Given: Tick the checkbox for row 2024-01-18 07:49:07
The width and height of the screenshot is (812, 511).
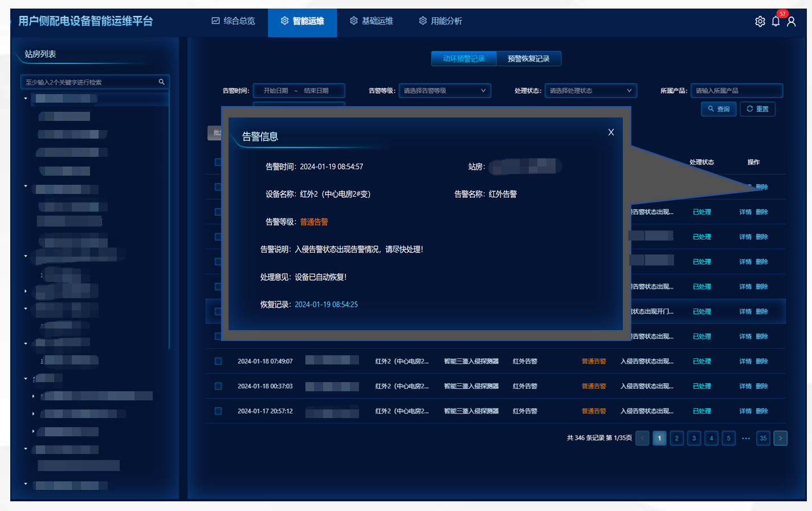Looking at the screenshot, I should 218,361.
